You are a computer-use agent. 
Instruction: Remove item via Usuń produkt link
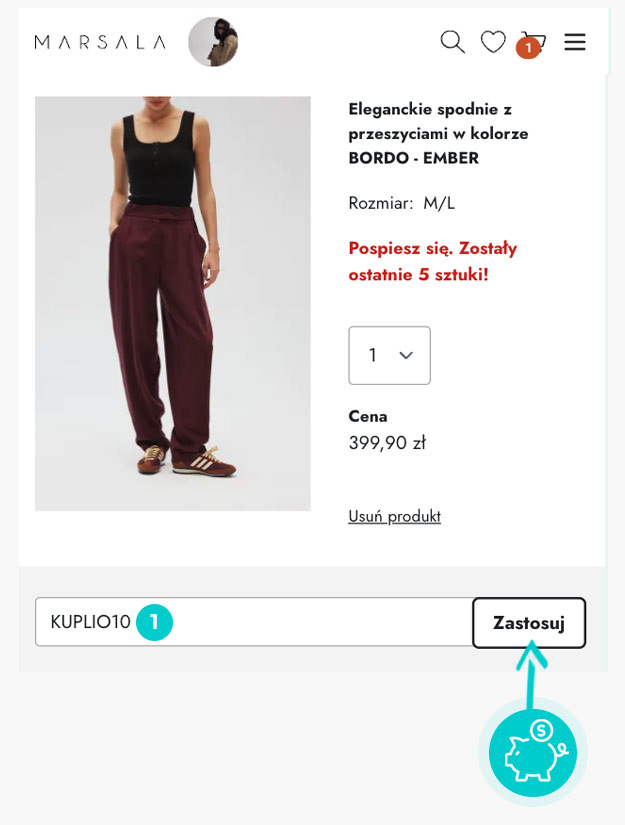[x=395, y=516]
